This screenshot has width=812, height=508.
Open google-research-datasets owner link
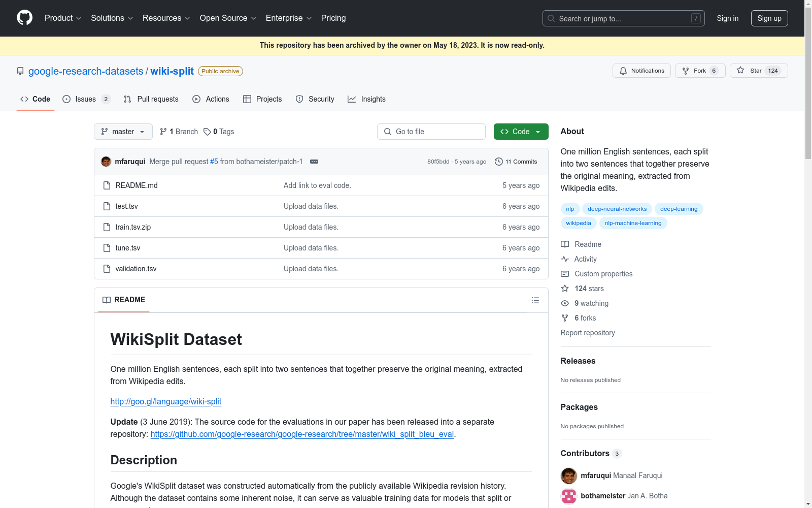(86, 71)
